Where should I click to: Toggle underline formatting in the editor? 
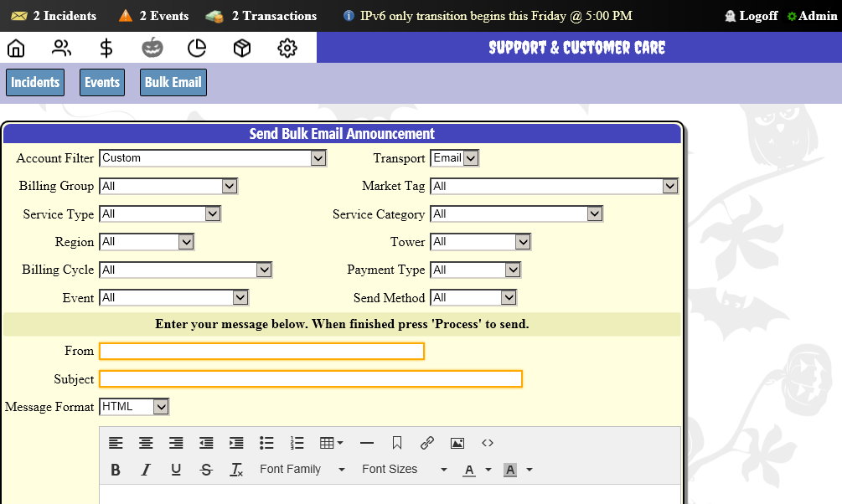tap(176, 470)
